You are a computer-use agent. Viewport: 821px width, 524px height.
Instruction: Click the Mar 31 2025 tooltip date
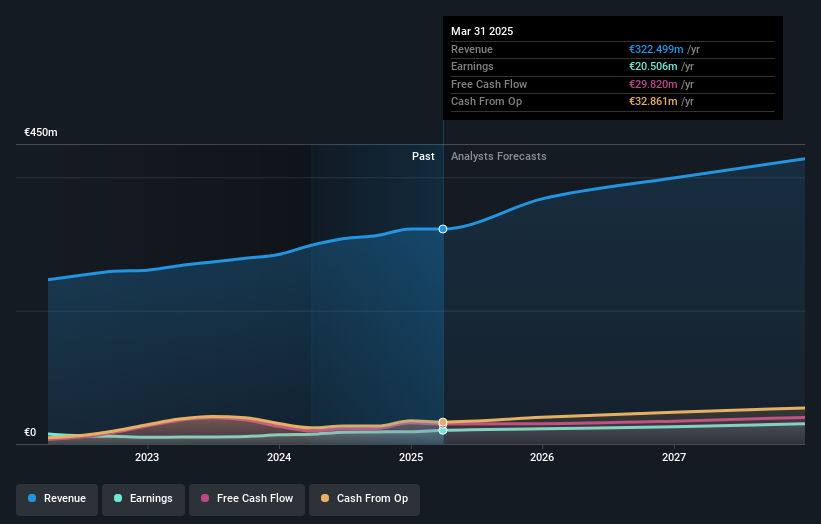(482, 31)
